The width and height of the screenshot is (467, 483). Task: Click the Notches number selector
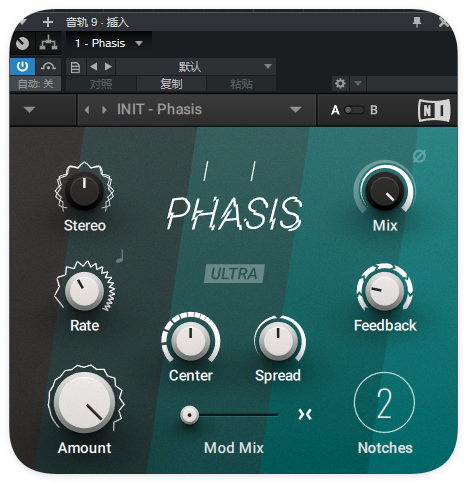(384, 403)
